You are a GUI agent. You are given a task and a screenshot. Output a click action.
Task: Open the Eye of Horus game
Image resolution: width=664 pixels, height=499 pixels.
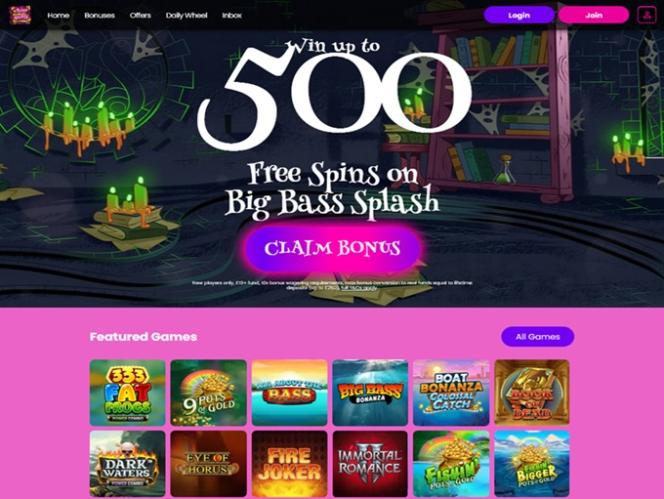208,464
